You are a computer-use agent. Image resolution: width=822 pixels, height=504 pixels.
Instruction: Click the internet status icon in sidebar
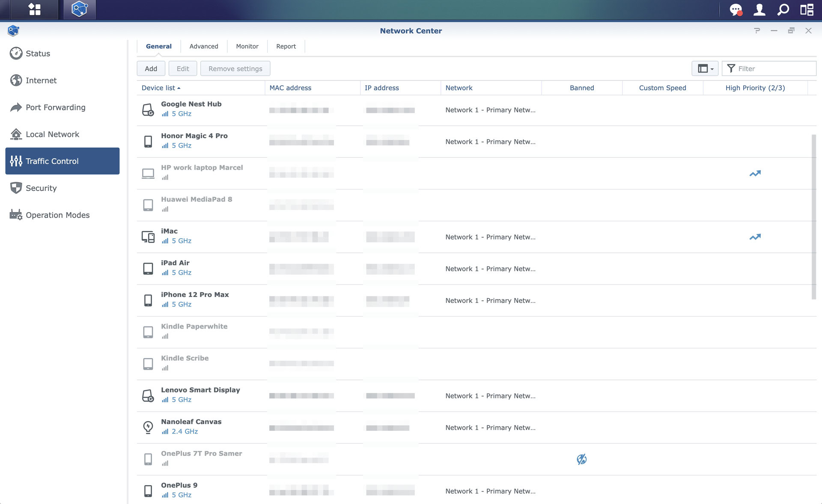pyautogui.click(x=16, y=80)
